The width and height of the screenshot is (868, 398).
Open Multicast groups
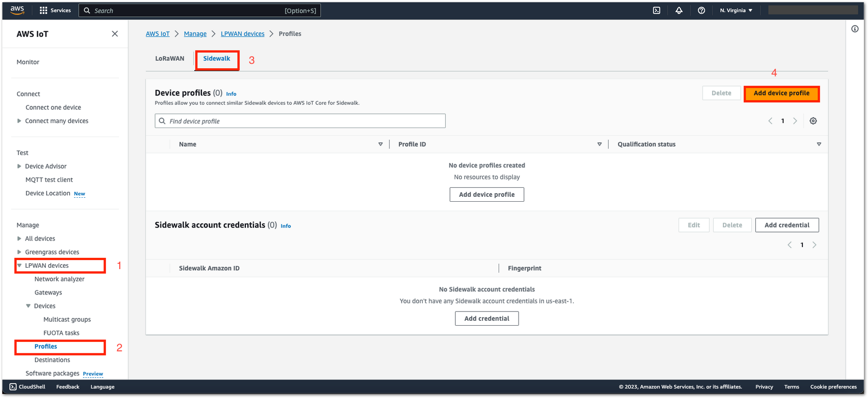pos(67,319)
